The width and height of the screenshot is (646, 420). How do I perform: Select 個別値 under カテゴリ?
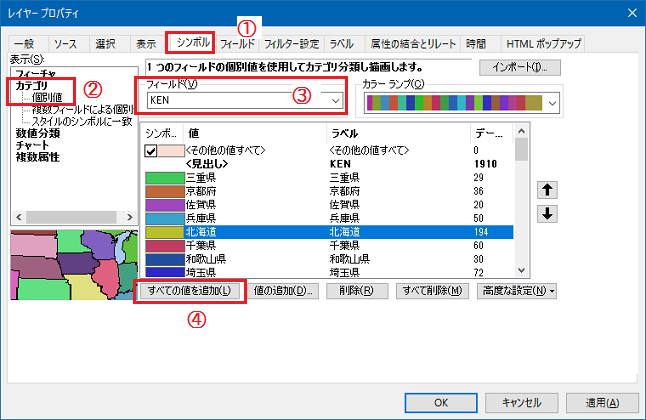pyautogui.click(x=47, y=98)
